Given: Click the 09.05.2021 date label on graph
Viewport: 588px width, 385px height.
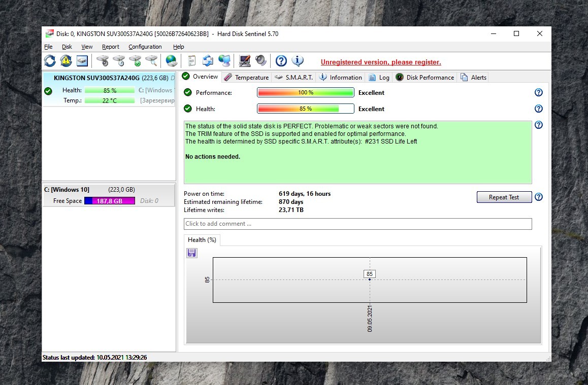Looking at the screenshot, I should pos(370,319).
